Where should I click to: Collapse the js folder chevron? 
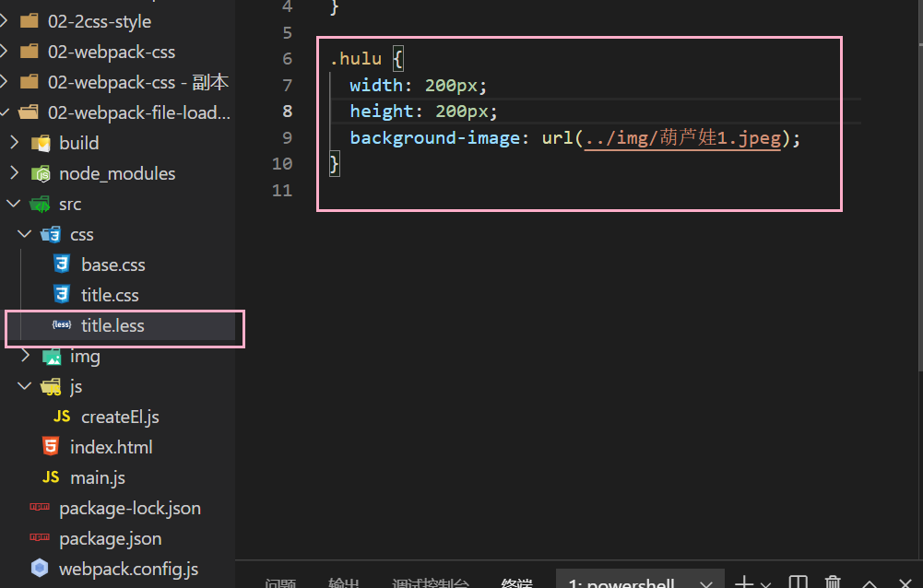(25, 386)
